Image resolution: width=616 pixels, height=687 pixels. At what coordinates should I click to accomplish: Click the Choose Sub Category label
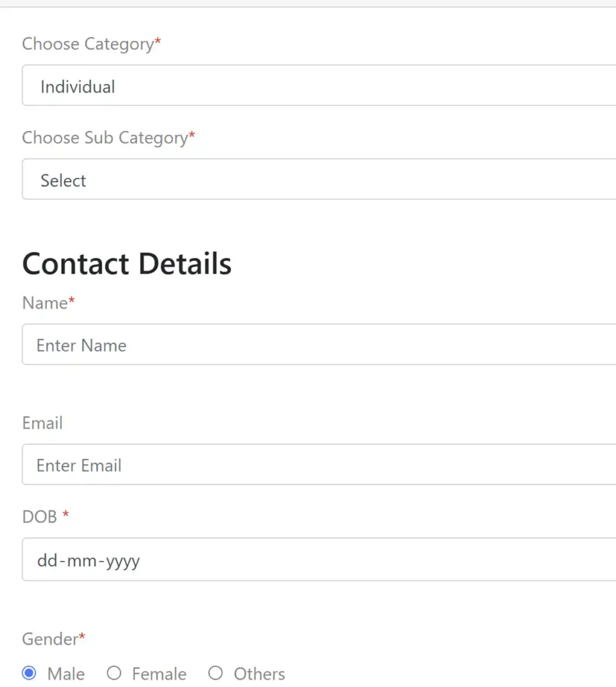(109, 138)
